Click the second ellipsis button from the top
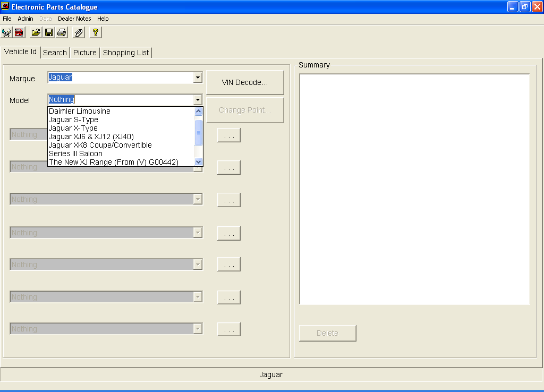Viewport: 544px width, 392px height. point(229,167)
